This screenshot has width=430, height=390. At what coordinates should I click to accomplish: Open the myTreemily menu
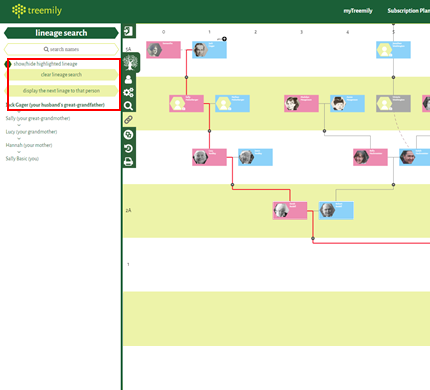(x=358, y=11)
